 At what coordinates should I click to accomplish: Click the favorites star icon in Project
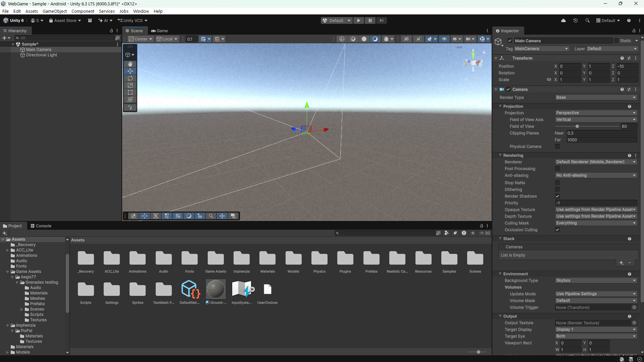click(x=473, y=233)
